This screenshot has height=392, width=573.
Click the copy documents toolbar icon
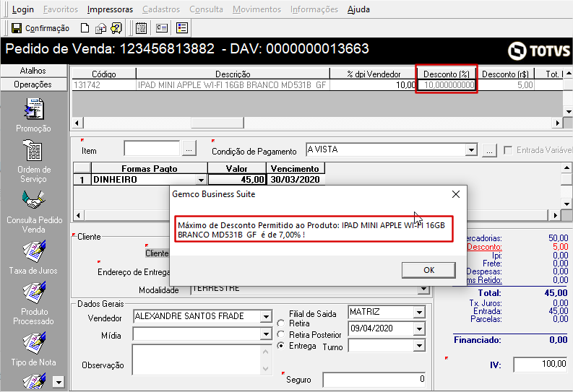click(100, 28)
